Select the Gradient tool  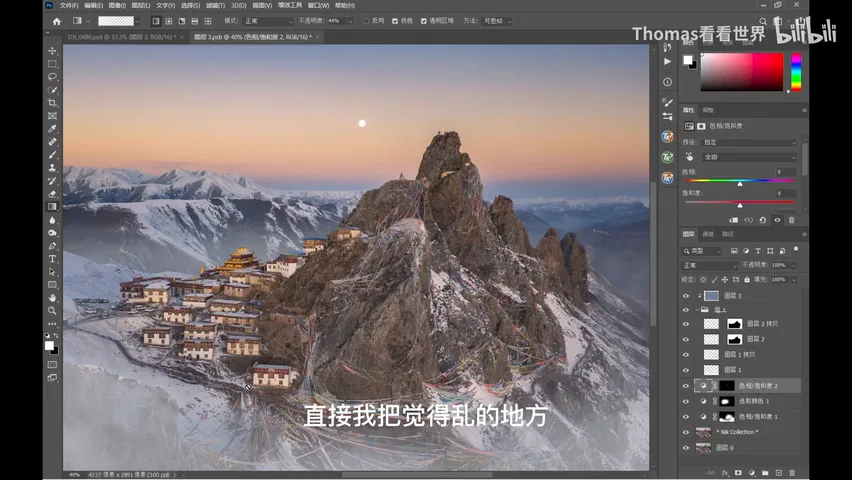coord(52,207)
